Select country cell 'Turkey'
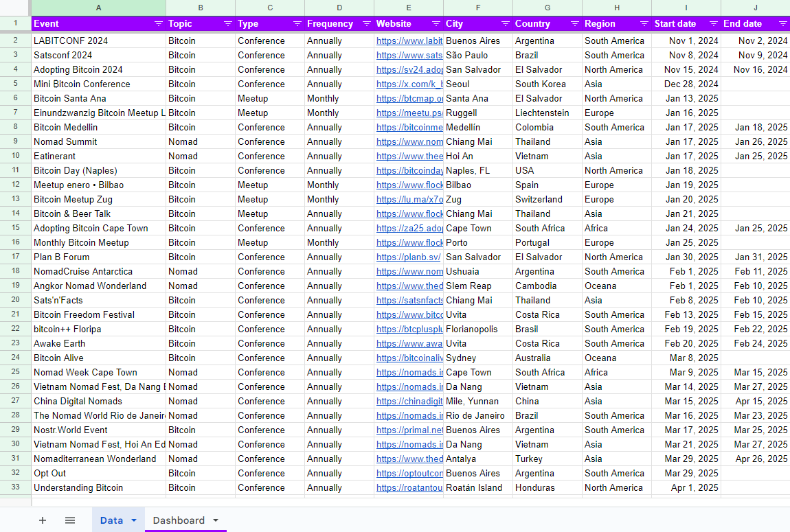 (x=547, y=459)
